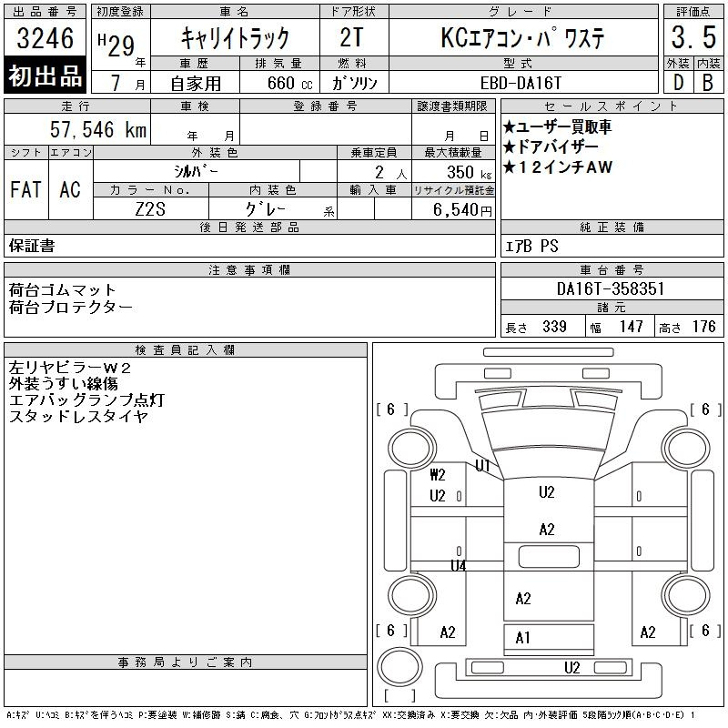Select the "事務局よりご案内" header

point(185,662)
